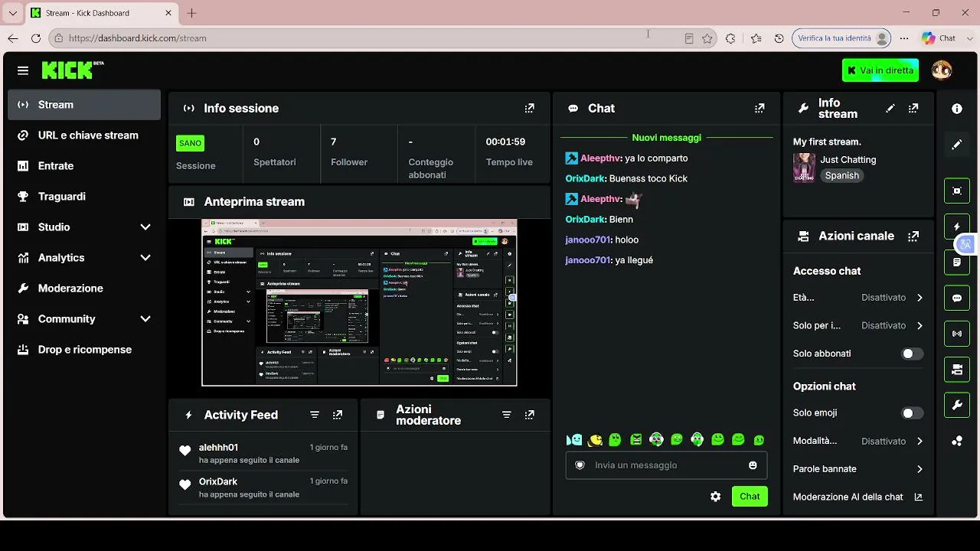Open the Solo per i... chat access setting

point(857,325)
